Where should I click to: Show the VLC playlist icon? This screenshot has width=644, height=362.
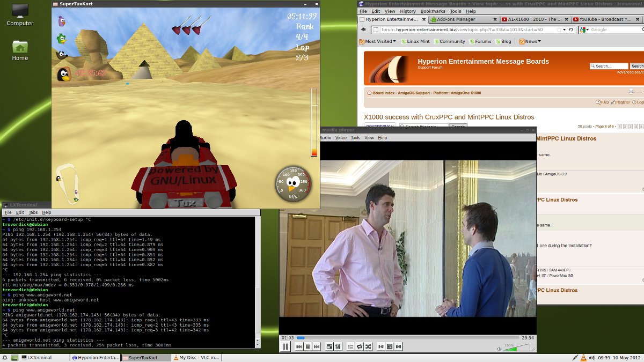(350, 347)
